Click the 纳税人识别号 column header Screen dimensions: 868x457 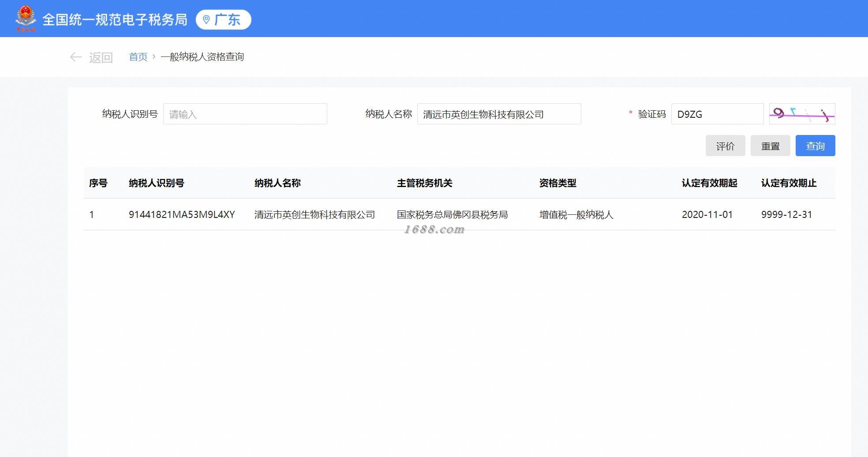[157, 183]
